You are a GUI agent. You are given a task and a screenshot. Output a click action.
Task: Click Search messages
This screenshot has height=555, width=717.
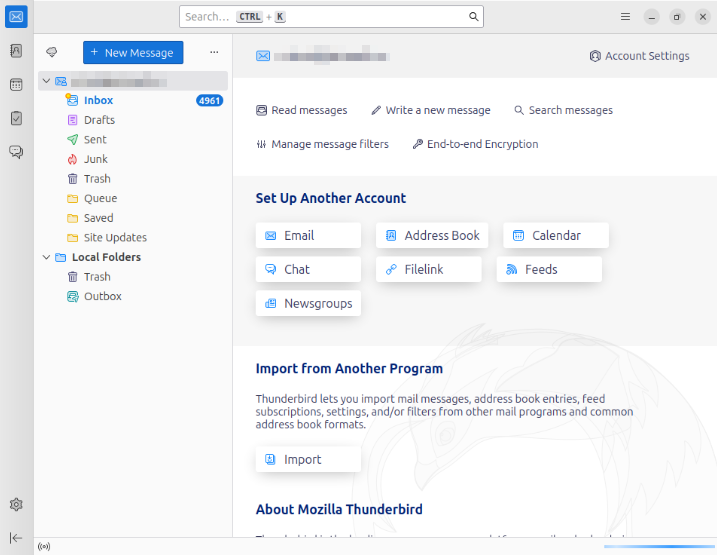point(563,111)
